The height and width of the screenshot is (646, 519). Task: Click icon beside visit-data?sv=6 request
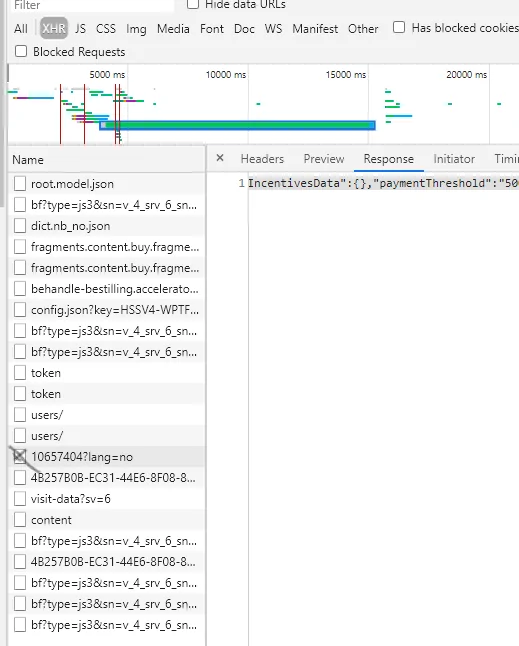point(20,499)
